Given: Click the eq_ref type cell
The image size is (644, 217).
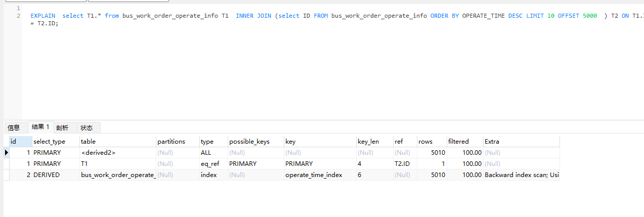Looking at the screenshot, I should [209, 164].
